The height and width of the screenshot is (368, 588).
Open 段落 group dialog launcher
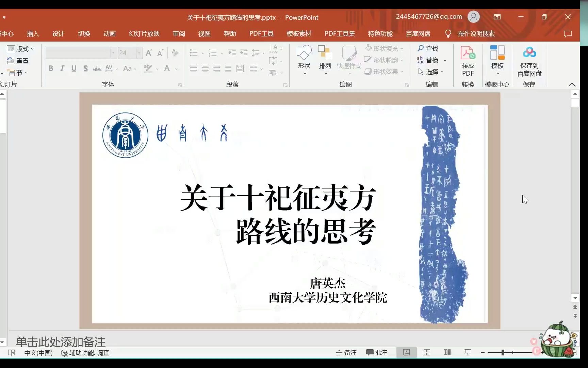(x=285, y=85)
